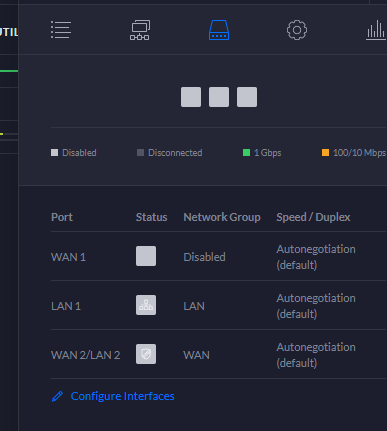This screenshot has width=387, height=431.
Task: Click the WAN 1 disabled status icon
Action: [146, 256]
